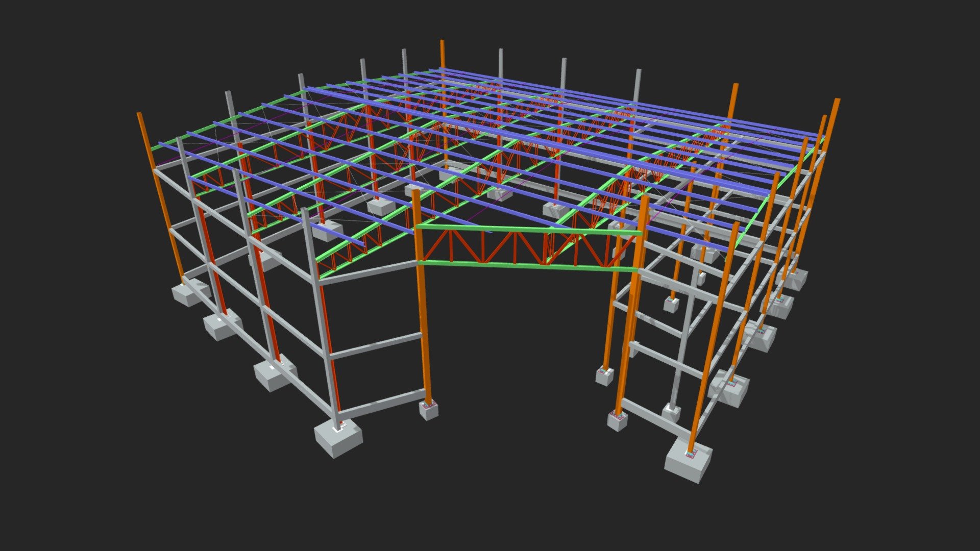Select the green bottom chord of the entrance truss
Image resolution: width=980 pixels, height=551 pixels.
coord(528,265)
